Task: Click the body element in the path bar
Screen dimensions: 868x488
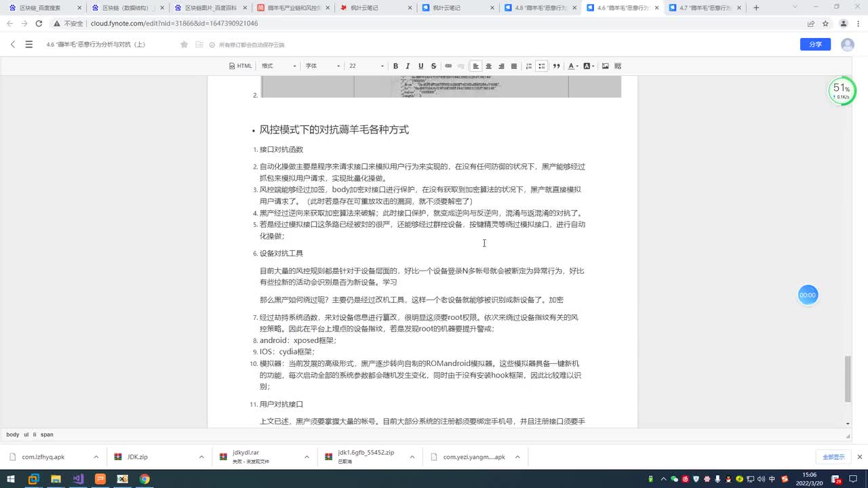Action: coord(13,434)
